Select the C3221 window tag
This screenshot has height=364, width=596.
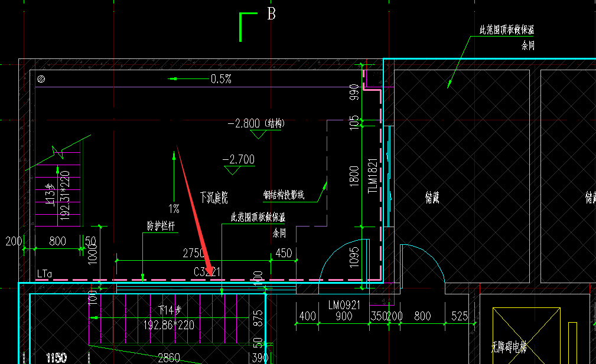click(207, 272)
